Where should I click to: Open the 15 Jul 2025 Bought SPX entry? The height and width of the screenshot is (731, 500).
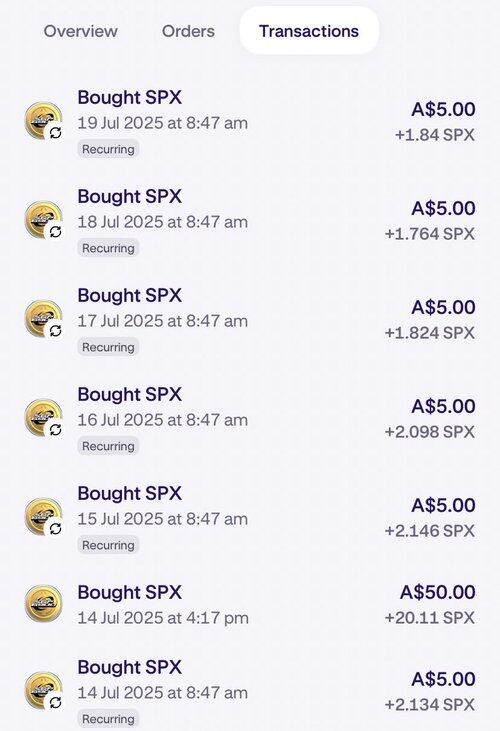250,518
